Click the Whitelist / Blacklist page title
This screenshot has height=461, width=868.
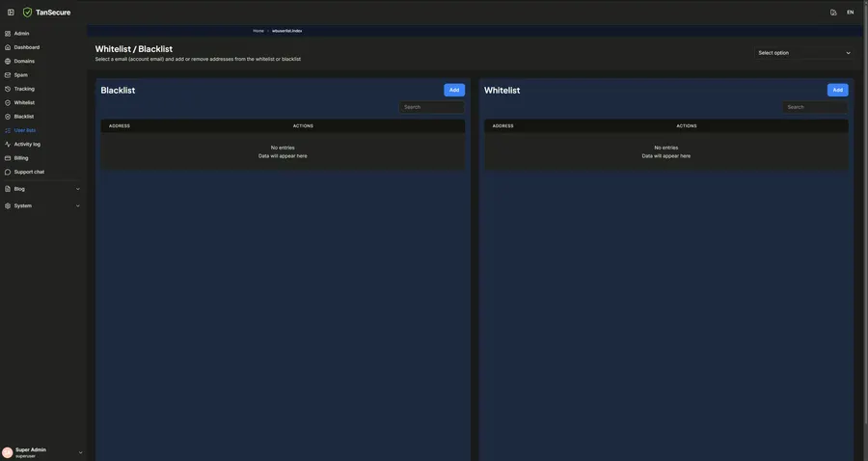[x=134, y=49]
